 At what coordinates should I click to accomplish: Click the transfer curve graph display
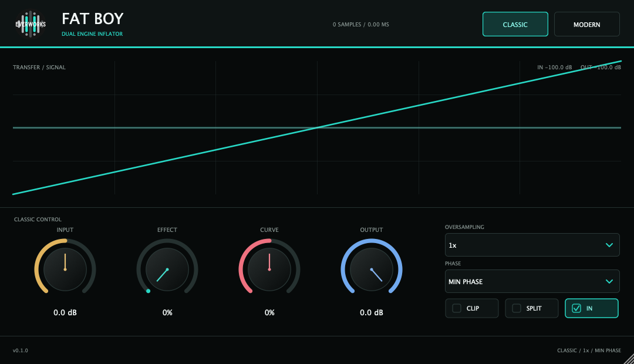pyautogui.click(x=317, y=127)
